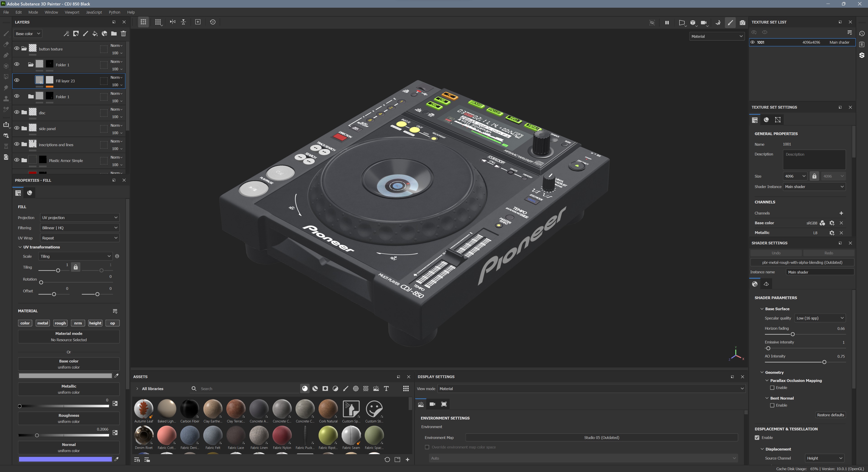The image size is (868, 472).
Task: Toggle the metal channel button
Action: (x=42, y=323)
